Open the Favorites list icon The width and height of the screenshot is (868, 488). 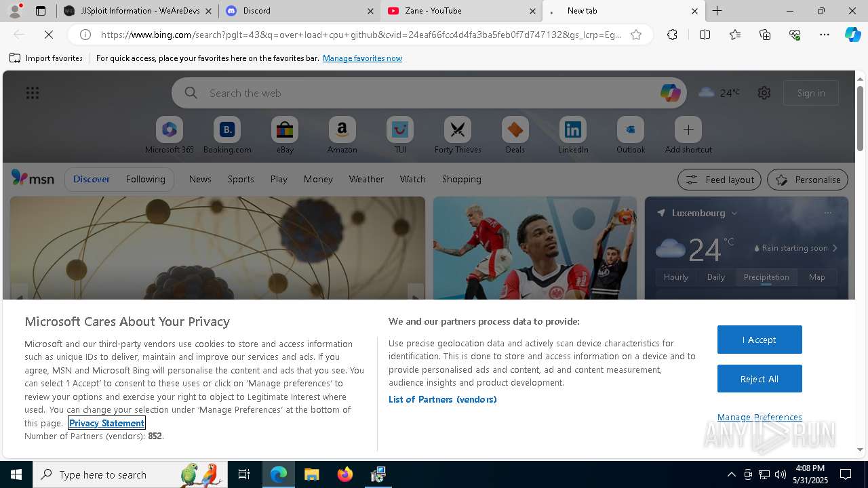pos(735,35)
